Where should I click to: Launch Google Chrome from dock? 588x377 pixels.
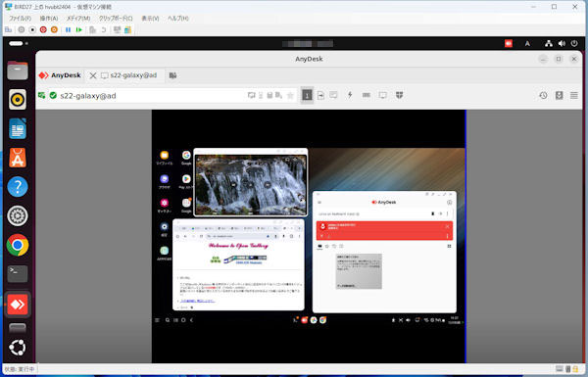pyautogui.click(x=18, y=245)
